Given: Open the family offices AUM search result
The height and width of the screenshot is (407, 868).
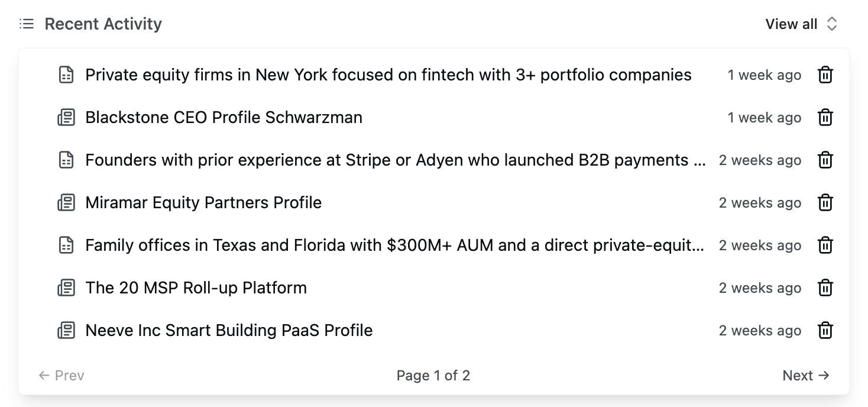Looking at the screenshot, I should coord(394,245).
